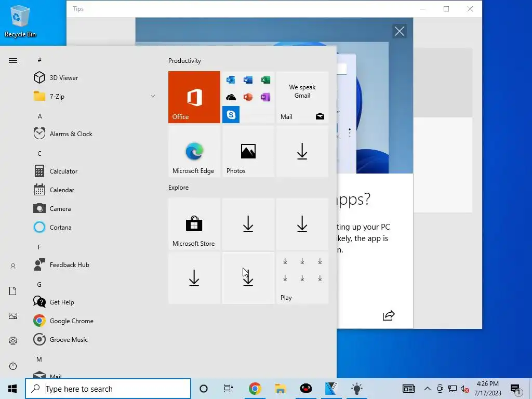The width and height of the screenshot is (532, 399).
Task: Click the Cortana circle on taskbar
Action: [x=204, y=389]
